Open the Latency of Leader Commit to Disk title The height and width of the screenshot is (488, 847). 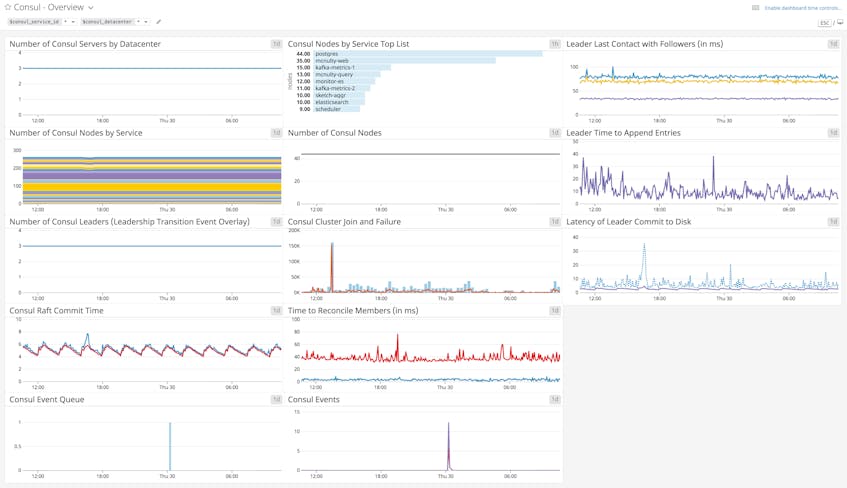point(628,222)
